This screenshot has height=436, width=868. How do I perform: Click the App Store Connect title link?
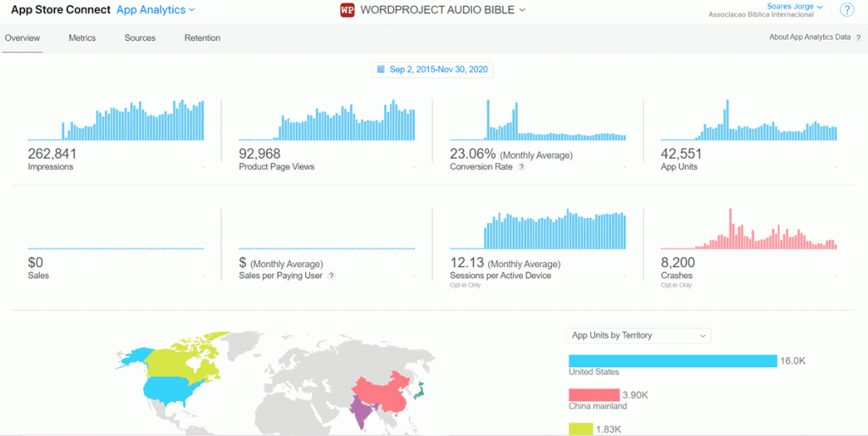click(x=60, y=10)
